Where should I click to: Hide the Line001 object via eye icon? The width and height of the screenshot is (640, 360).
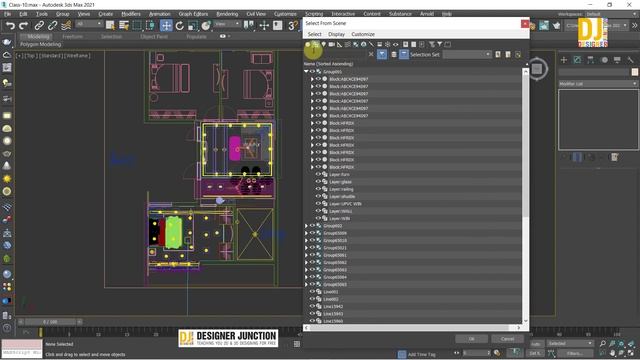coord(312,292)
